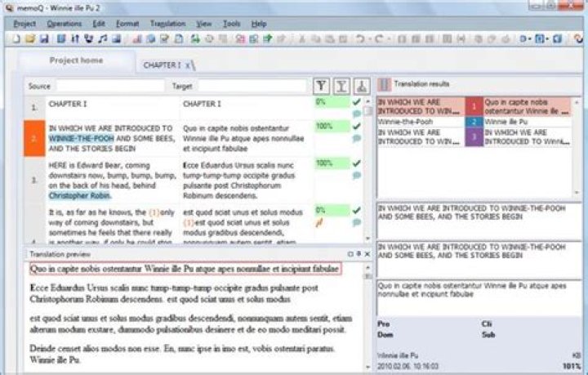Switch to the Project home tab

click(x=76, y=60)
